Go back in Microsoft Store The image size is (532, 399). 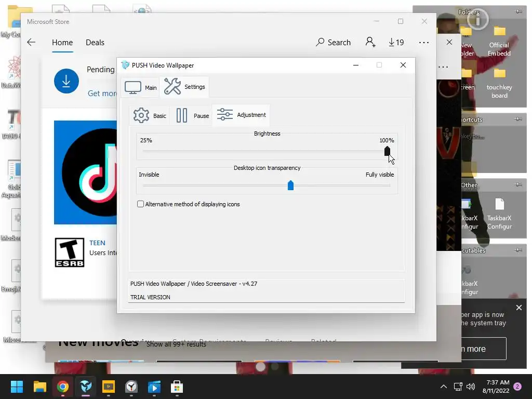(31, 42)
